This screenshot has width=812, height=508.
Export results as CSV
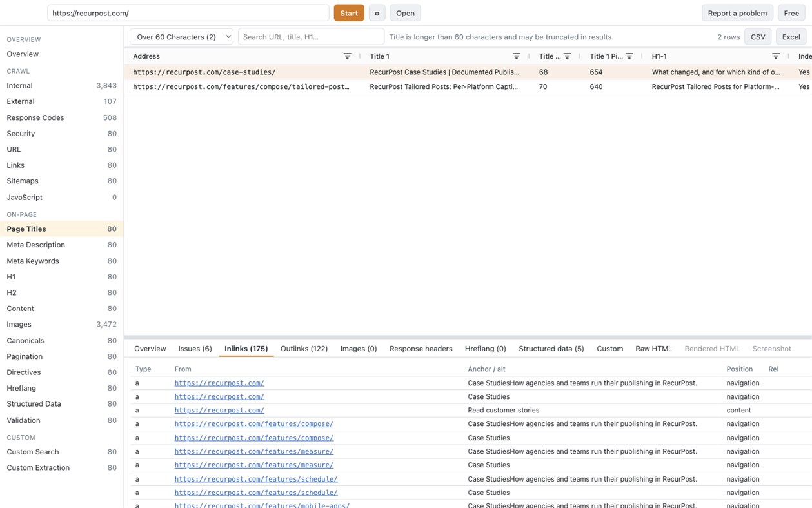[x=758, y=37]
